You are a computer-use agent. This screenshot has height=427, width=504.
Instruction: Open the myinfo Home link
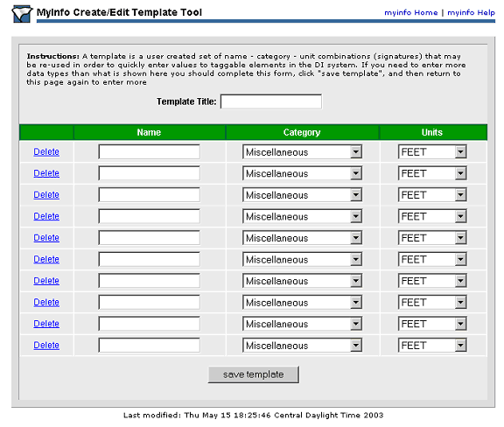pyautogui.click(x=410, y=12)
